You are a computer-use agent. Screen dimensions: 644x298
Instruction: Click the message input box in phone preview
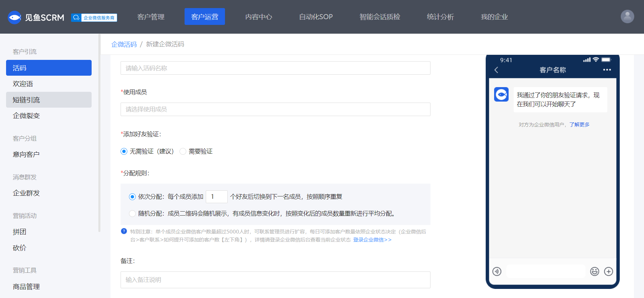point(546,271)
